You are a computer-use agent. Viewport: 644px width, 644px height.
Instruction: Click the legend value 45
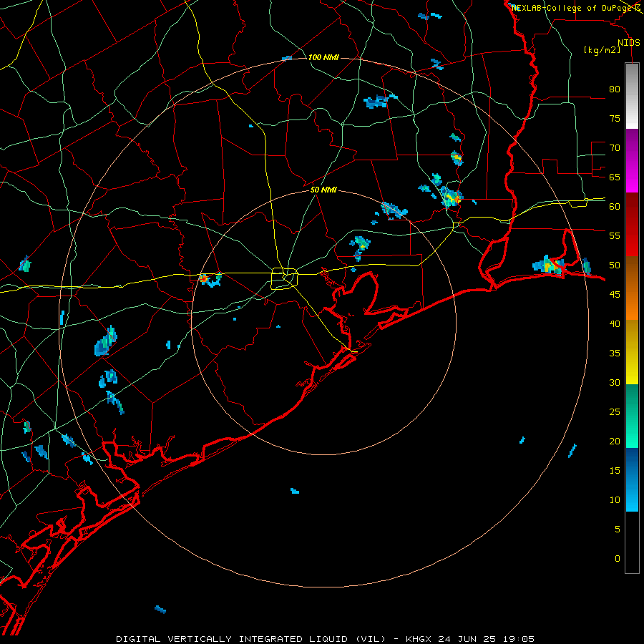pyautogui.click(x=615, y=295)
